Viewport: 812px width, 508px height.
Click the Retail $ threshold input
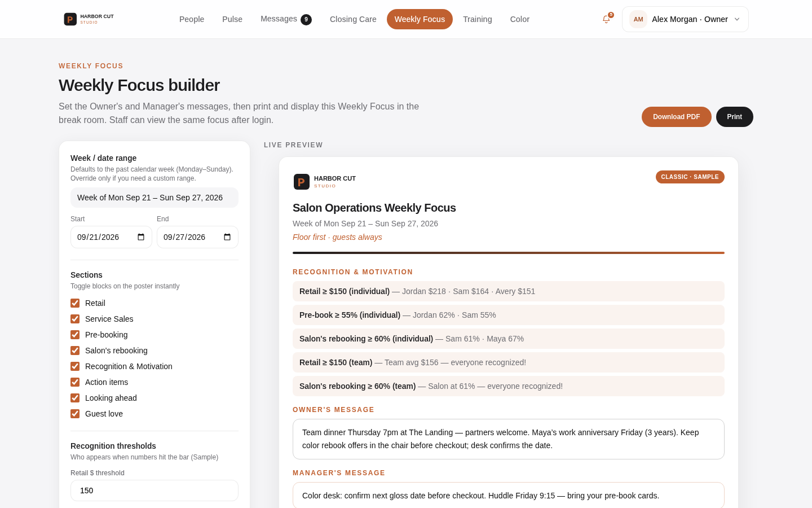155,491
